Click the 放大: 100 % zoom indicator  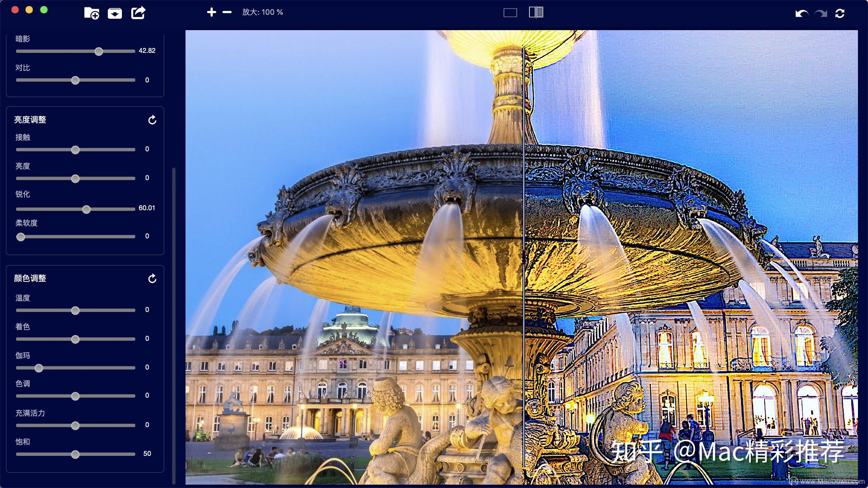263,12
